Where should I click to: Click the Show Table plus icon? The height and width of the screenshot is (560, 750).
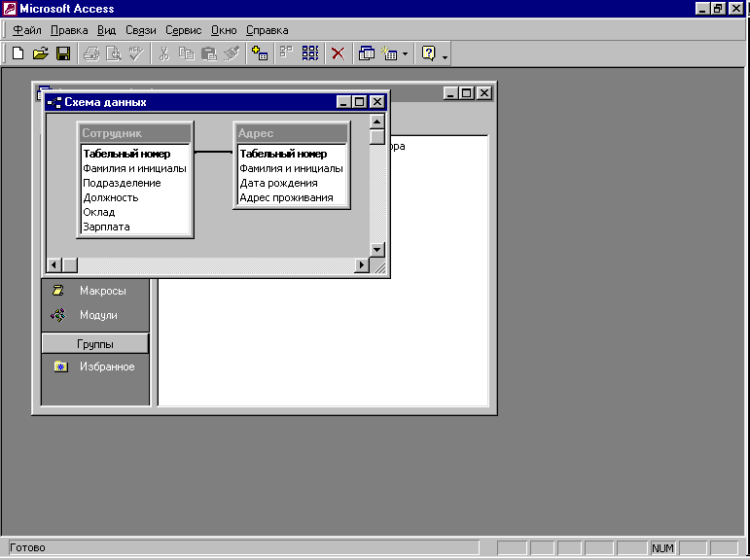pyautogui.click(x=260, y=53)
